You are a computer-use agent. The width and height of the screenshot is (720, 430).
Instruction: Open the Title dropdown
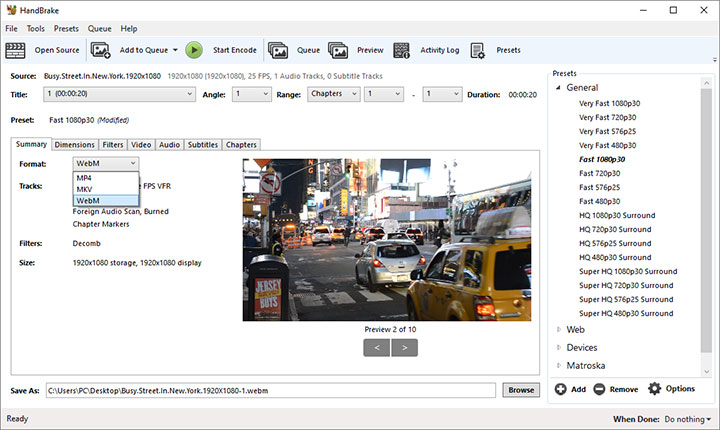point(120,94)
